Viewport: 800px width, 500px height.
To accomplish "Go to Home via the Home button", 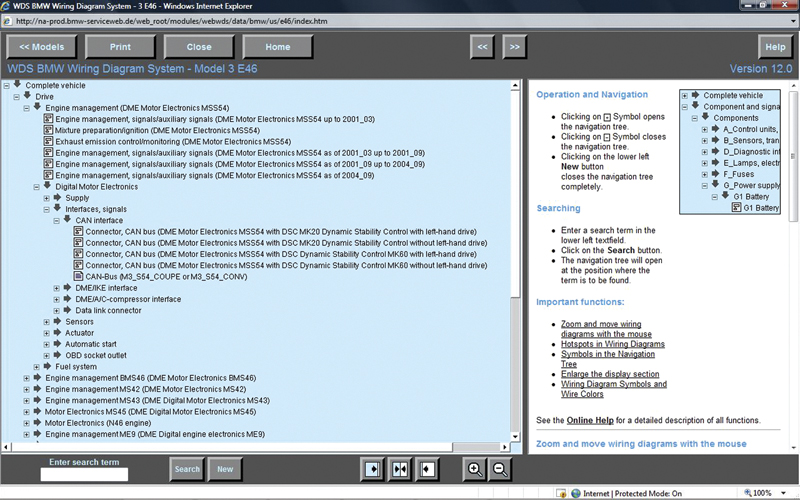I will click(x=278, y=47).
